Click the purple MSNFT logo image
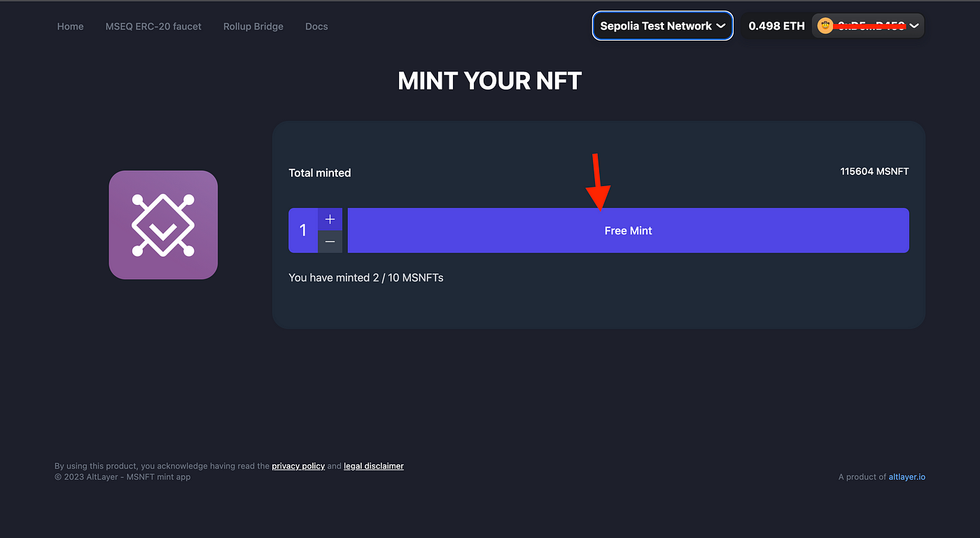The height and width of the screenshot is (538, 980). click(163, 225)
